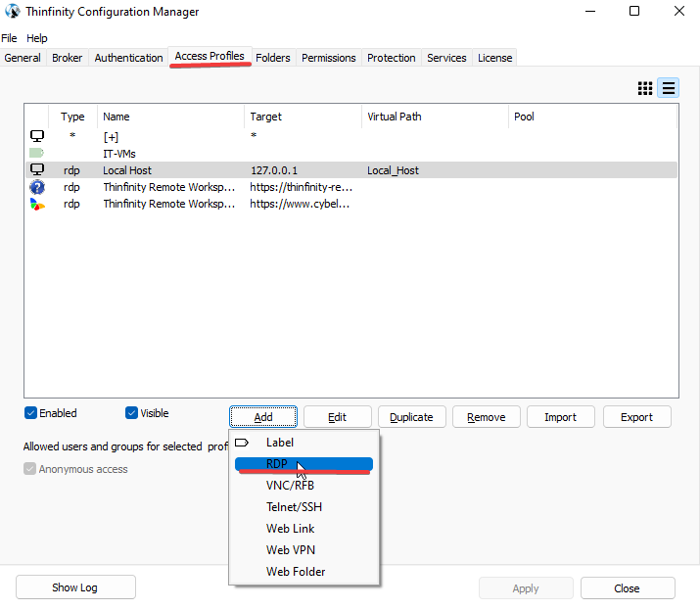
Task: Toggle the Visible checkbox
Action: tap(131, 413)
